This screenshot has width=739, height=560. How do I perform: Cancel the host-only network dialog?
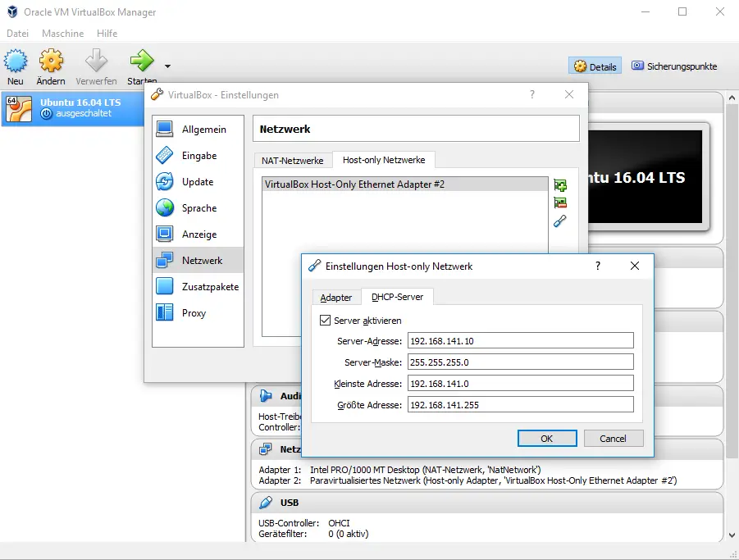click(614, 439)
